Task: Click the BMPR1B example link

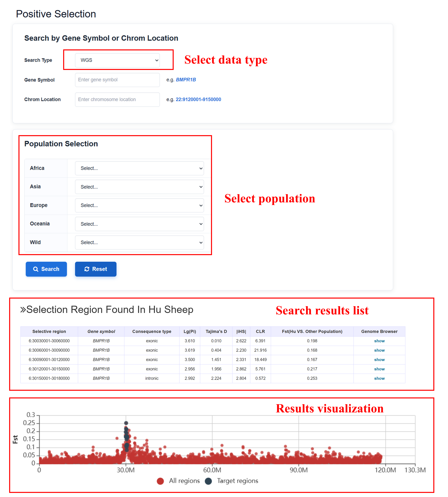Action: (x=186, y=80)
